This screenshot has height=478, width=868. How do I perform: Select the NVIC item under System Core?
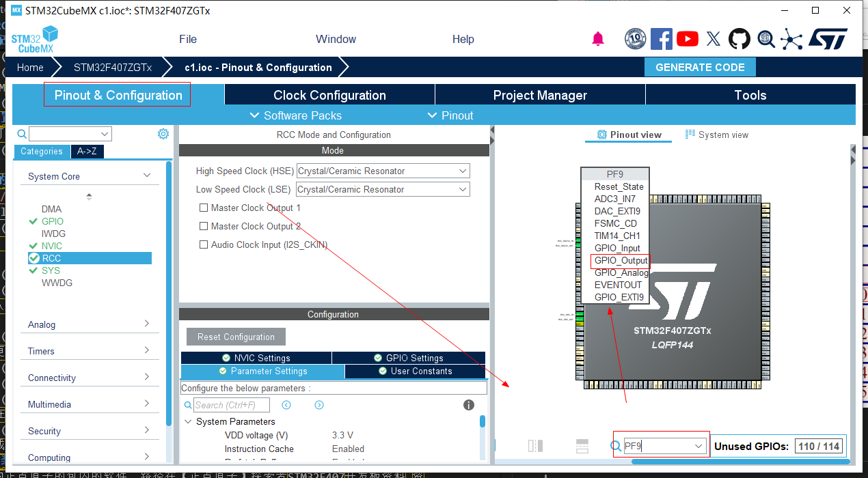coord(52,246)
